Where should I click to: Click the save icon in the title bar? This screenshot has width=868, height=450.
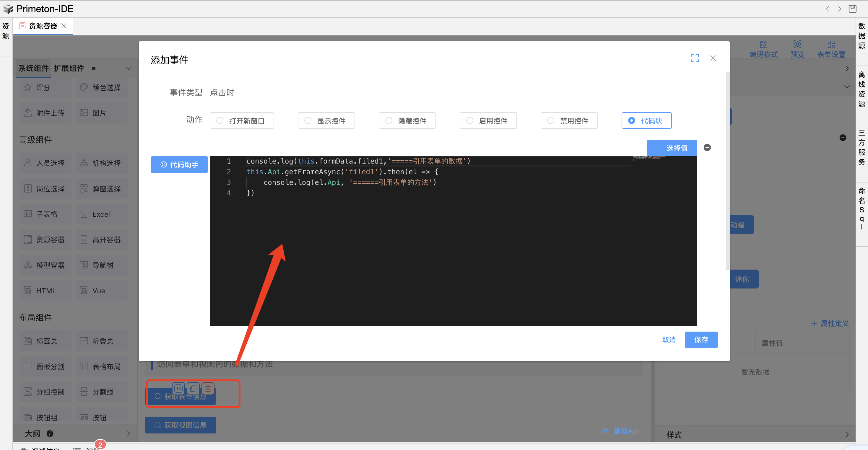tap(852, 9)
